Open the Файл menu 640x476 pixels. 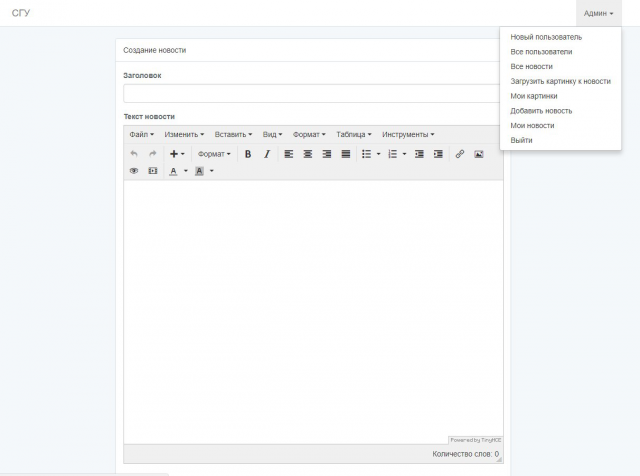pyautogui.click(x=142, y=134)
